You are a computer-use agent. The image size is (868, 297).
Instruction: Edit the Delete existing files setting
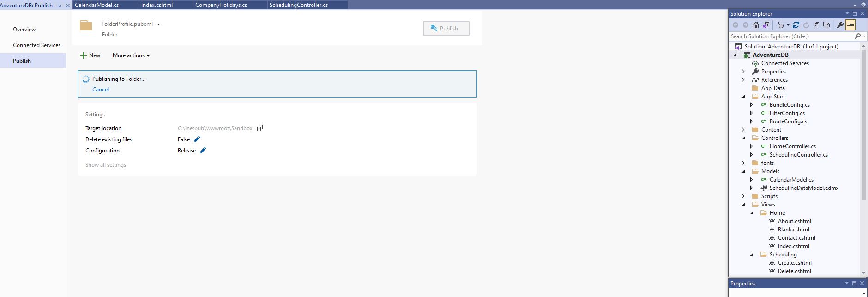197,139
